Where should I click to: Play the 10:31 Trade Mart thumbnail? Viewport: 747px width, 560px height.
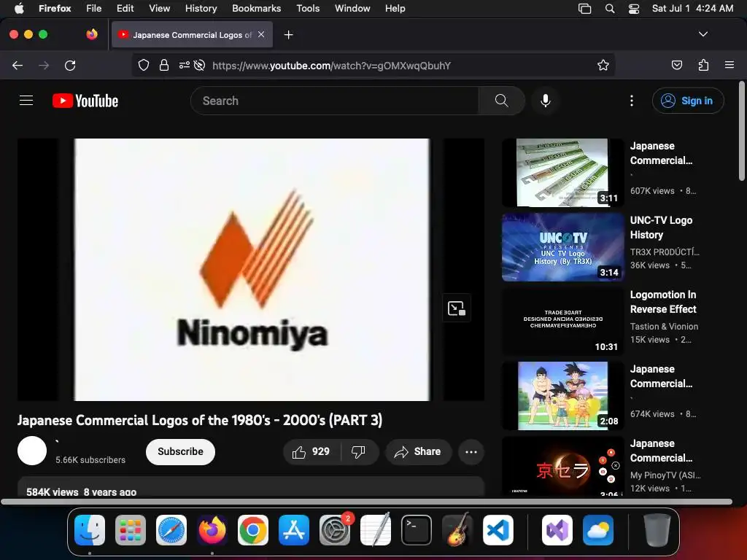click(562, 321)
